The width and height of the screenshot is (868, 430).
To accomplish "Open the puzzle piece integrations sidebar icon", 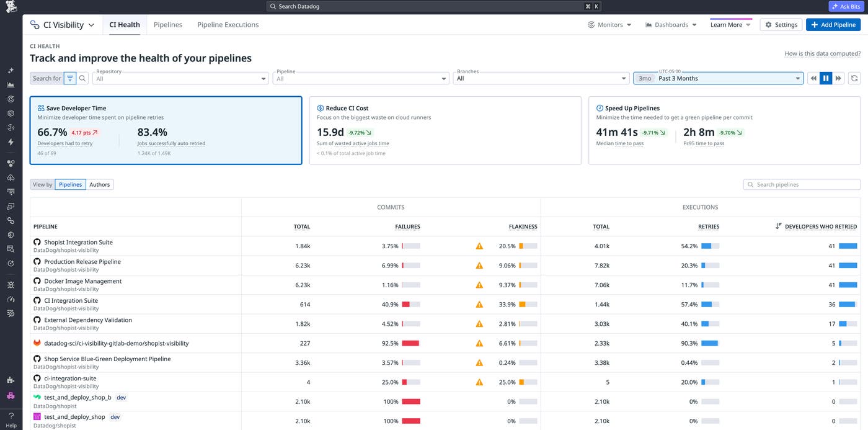I will pyautogui.click(x=11, y=380).
